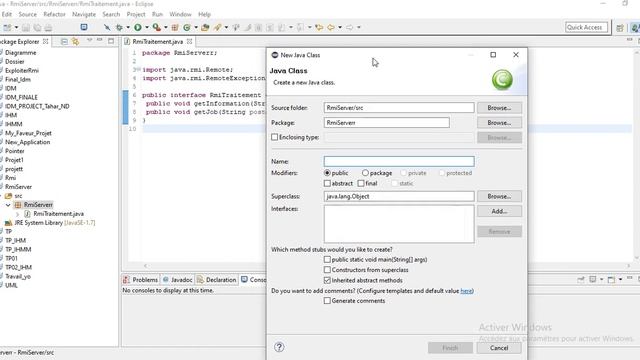
Task: Collapse the RmiServerr package node
Action: click(8, 205)
